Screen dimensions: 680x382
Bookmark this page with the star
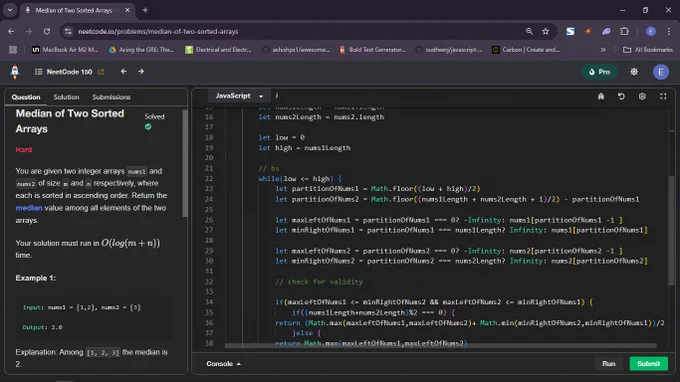click(546, 31)
